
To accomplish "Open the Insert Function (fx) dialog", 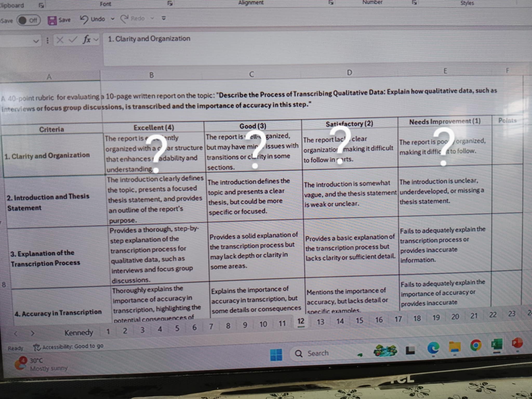I will 87,39.
